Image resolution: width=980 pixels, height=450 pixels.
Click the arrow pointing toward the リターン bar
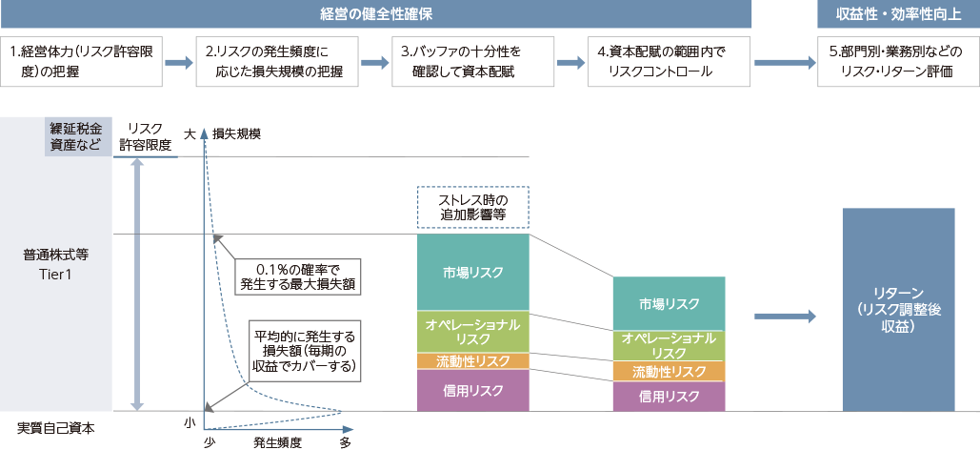tap(784, 317)
